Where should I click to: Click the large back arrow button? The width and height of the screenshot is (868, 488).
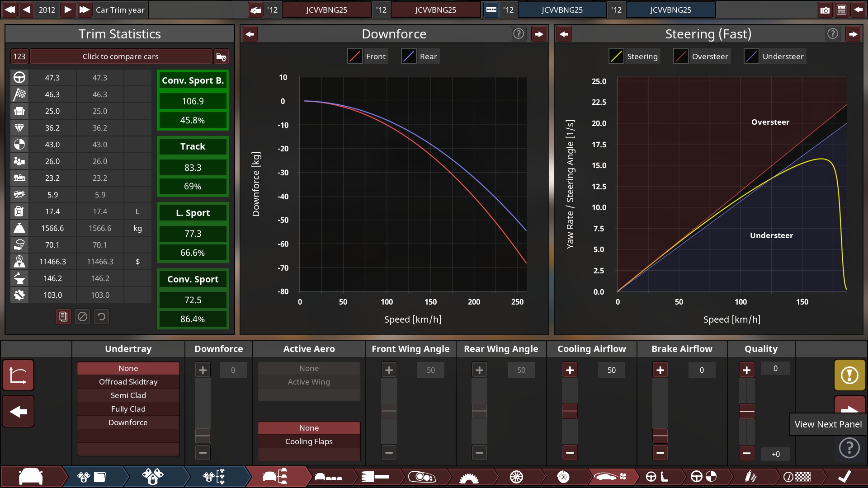click(x=18, y=411)
